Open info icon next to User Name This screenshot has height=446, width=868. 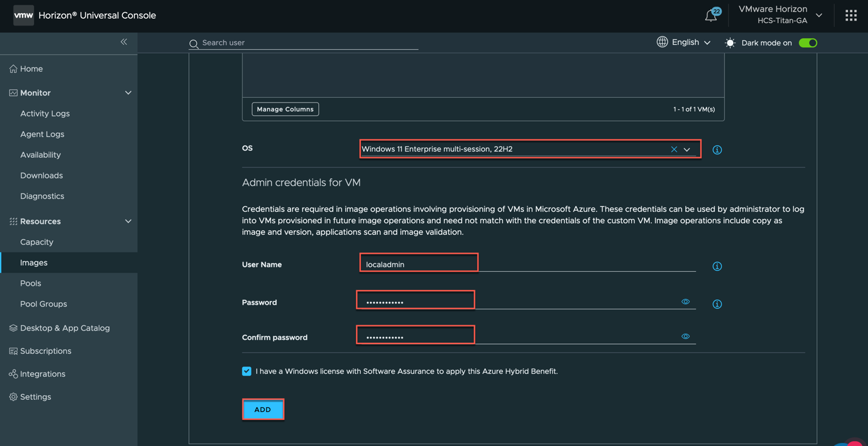[x=717, y=266]
